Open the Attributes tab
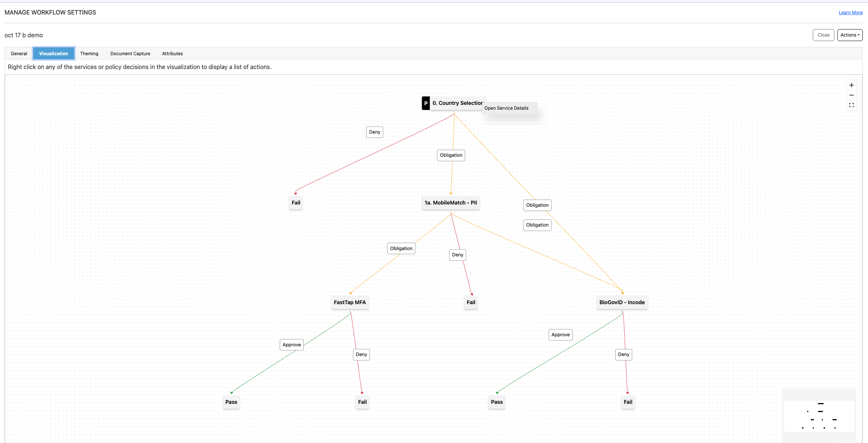 pyautogui.click(x=172, y=54)
